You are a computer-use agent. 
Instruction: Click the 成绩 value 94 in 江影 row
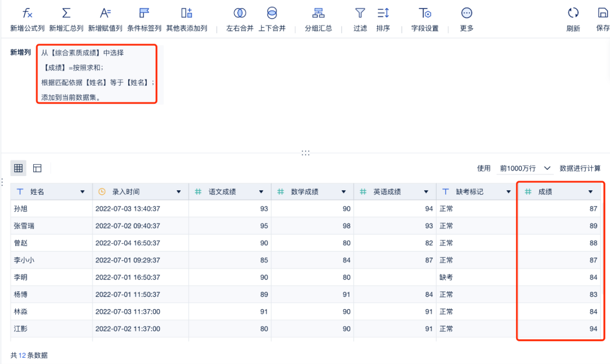point(559,328)
